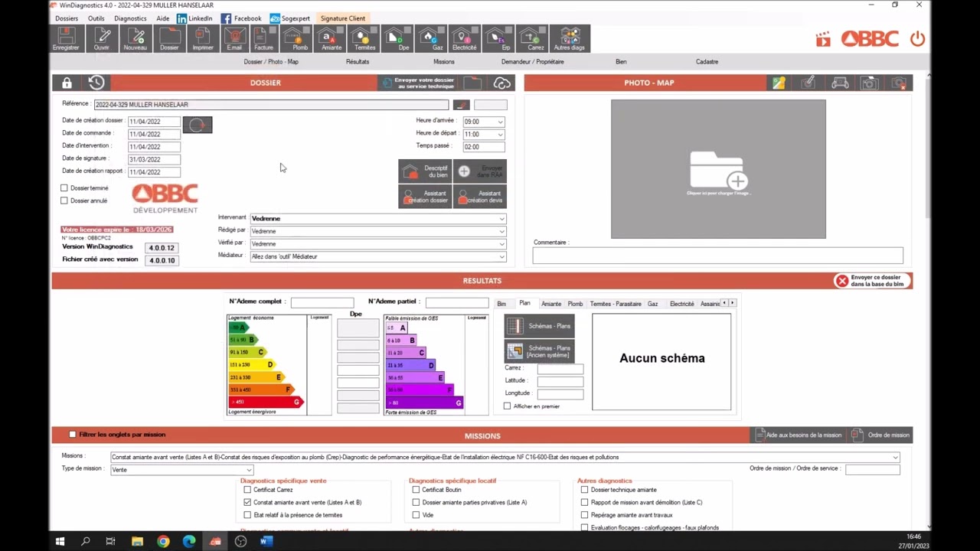Open the Dossiers menu
Image resolution: width=980 pixels, height=551 pixels.
click(x=67, y=18)
